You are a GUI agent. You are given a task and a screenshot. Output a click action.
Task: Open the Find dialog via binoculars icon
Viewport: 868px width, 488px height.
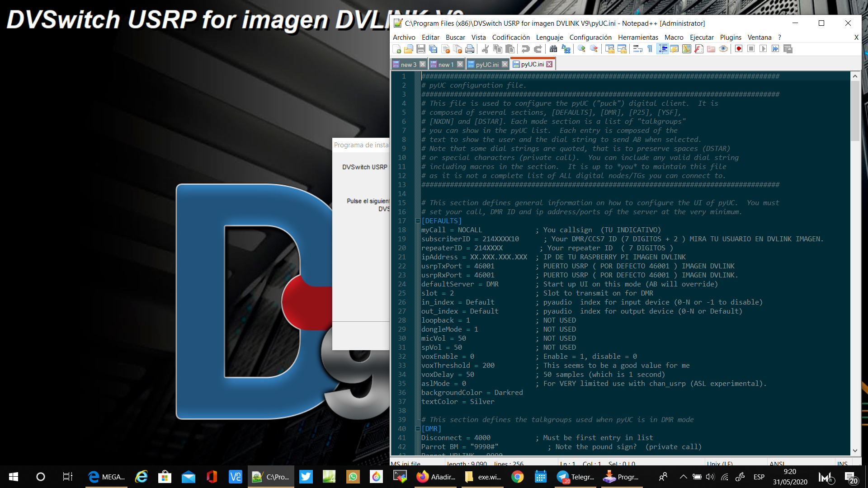(553, 49)
